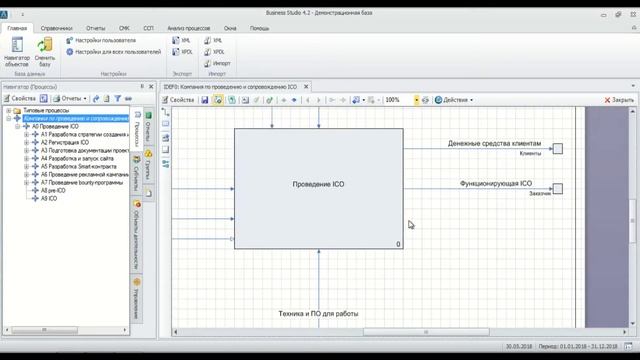Open the Анализ процессов ribbon tab
This screenshot has height=360, width=640.
(x=189, y=28)
